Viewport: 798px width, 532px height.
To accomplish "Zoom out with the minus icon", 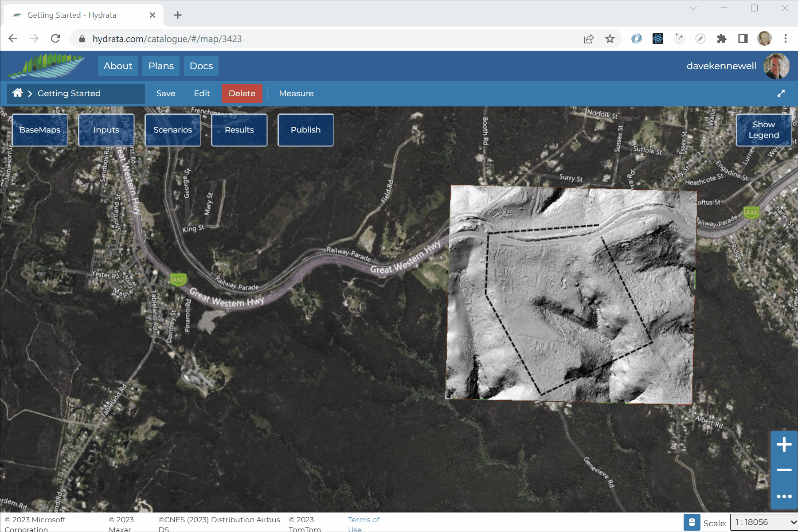I will (x=784, y=470).
